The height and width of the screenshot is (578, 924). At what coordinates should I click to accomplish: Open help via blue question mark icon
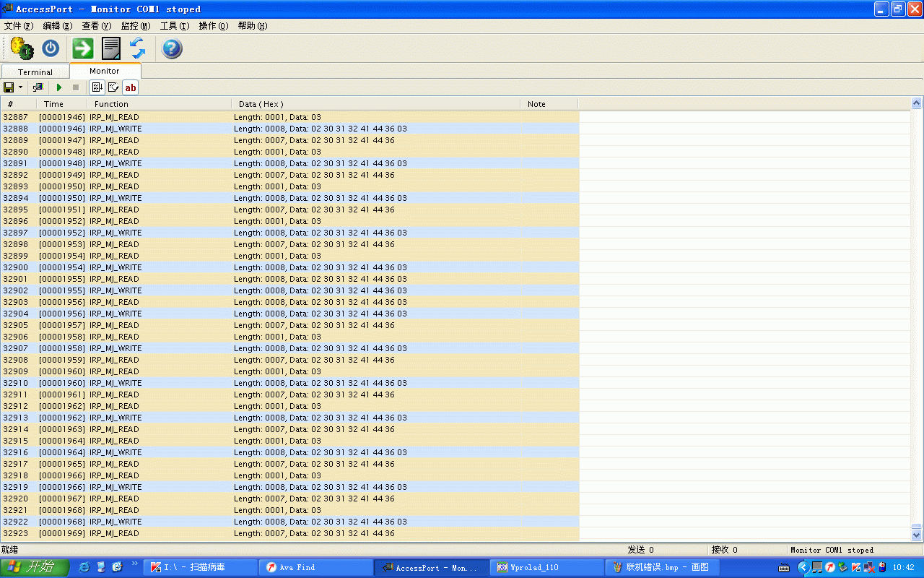[172, 48]
